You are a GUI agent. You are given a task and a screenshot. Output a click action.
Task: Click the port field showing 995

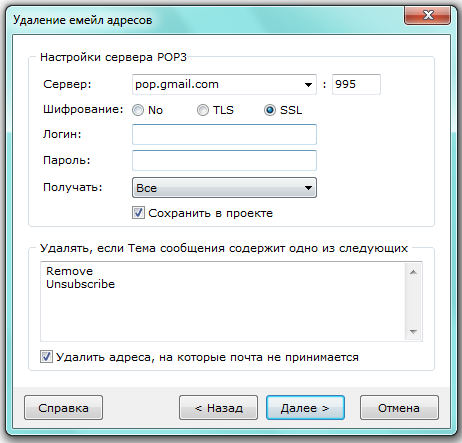pyautogui.click(x=356, y=84)
